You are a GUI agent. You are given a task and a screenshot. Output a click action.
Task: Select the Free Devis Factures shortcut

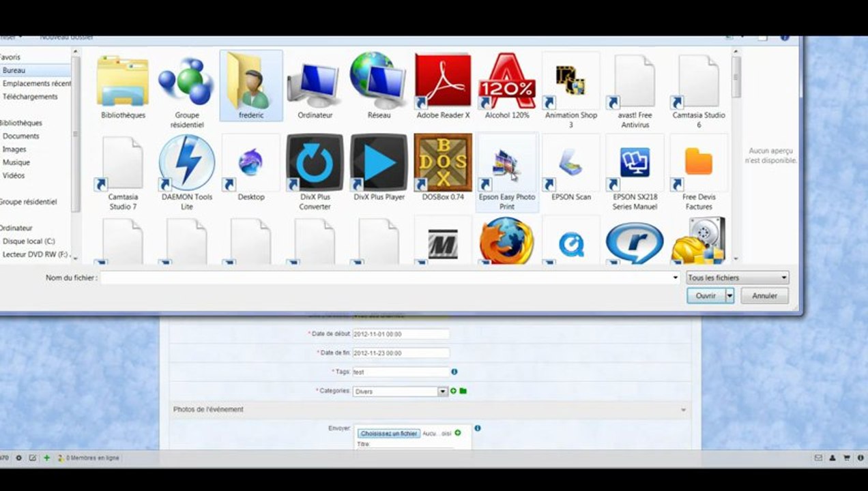pos(699,173)
